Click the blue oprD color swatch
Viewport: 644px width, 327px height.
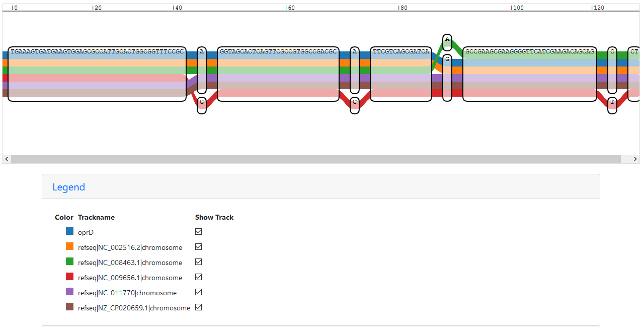coord(70,232)
